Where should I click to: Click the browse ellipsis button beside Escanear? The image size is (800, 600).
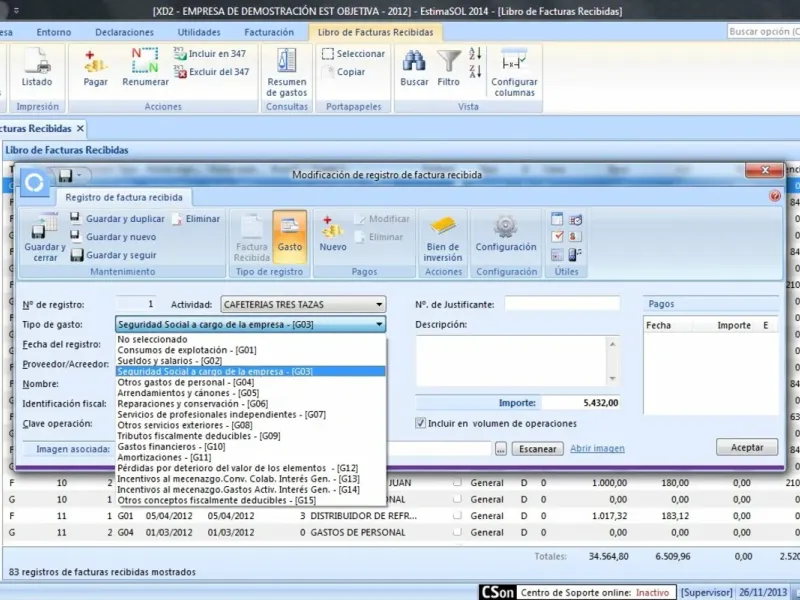click(501, 449)
